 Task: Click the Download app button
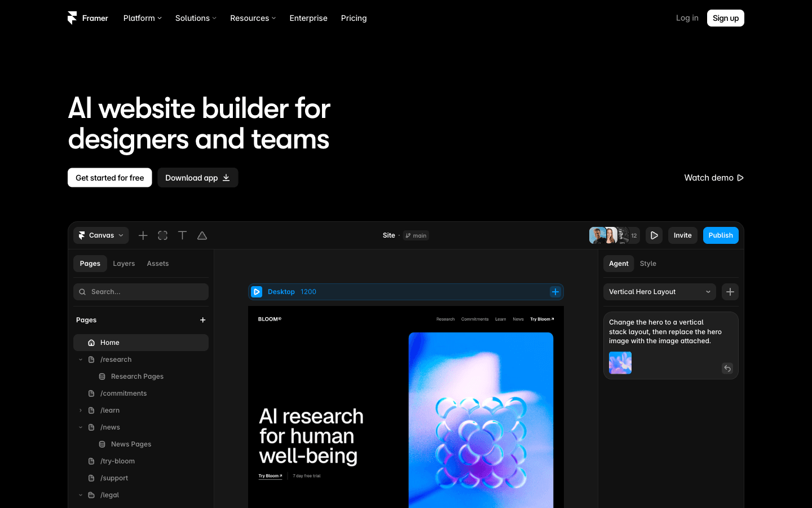point(198,178)
